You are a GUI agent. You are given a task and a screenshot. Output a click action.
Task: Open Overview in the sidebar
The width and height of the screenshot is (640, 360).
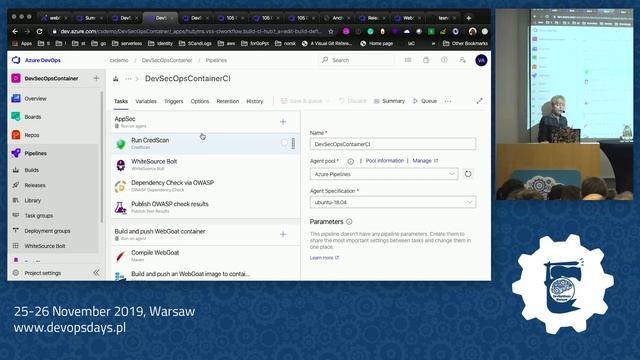click(x=35, y=98)
